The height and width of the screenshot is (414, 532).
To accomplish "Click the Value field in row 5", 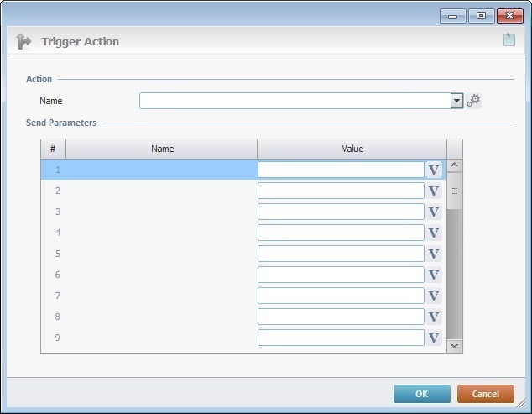I will click(x=341, y=254).
